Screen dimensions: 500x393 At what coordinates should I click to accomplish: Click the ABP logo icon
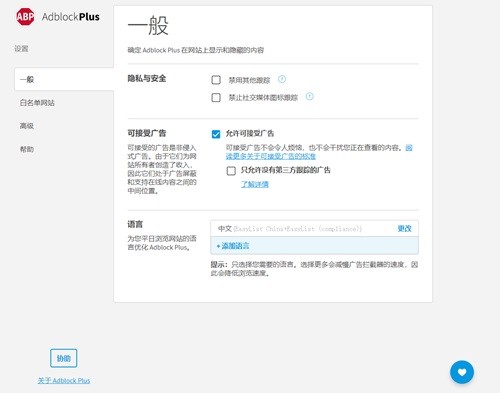coord(25,17)
